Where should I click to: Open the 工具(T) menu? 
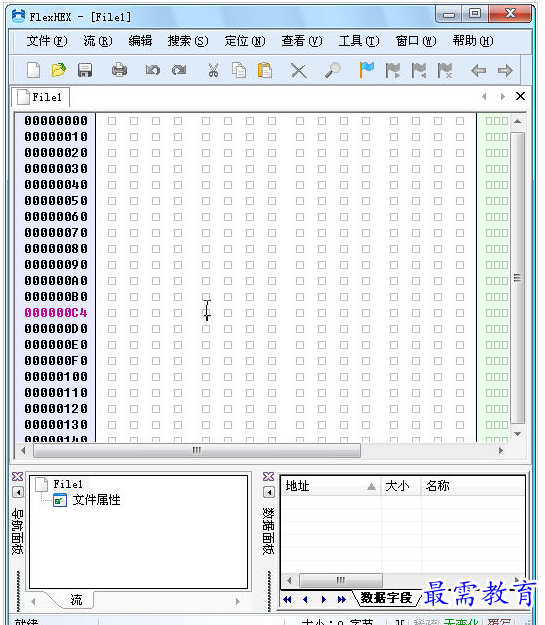coord(359,41)
